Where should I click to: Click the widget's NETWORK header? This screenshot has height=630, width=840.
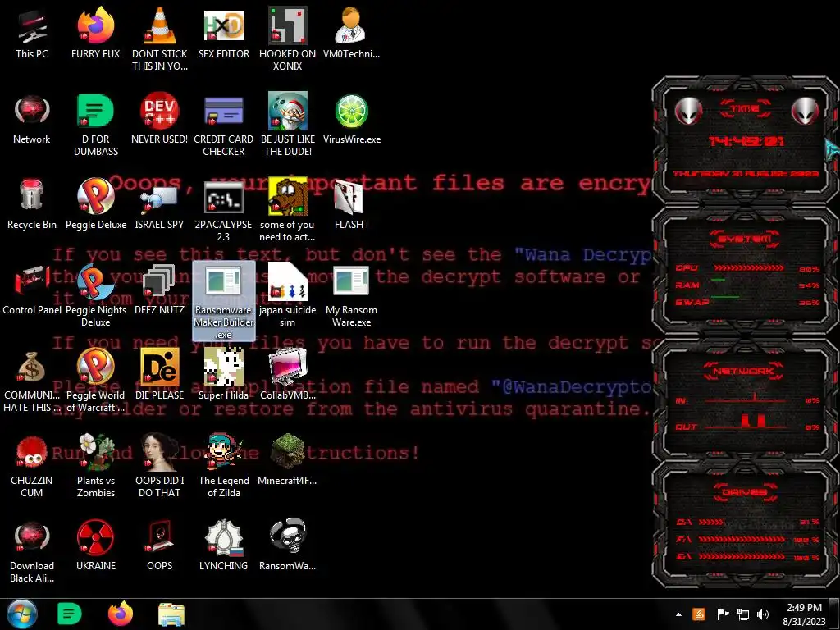click(x=745, y=371)
